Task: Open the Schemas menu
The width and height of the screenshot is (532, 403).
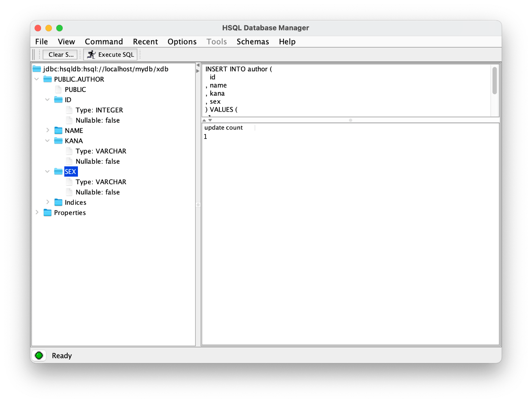Action: coord(253,42)
